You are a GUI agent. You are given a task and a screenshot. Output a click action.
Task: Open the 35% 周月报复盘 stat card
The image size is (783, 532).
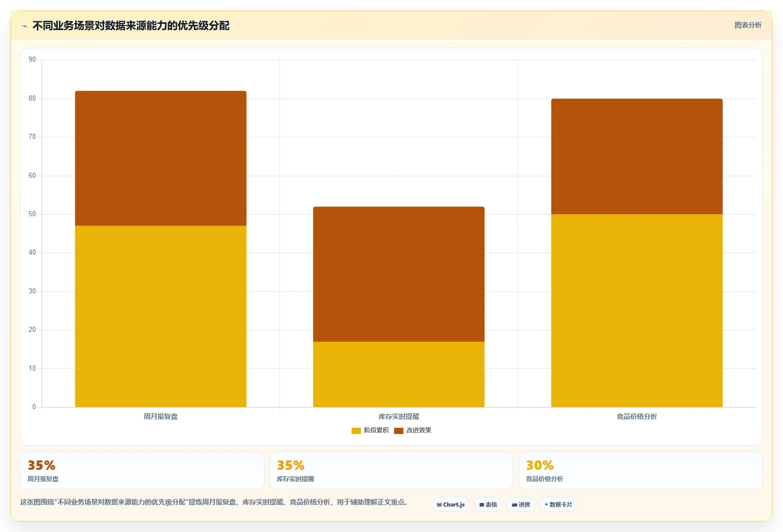(x=142, y=470)
